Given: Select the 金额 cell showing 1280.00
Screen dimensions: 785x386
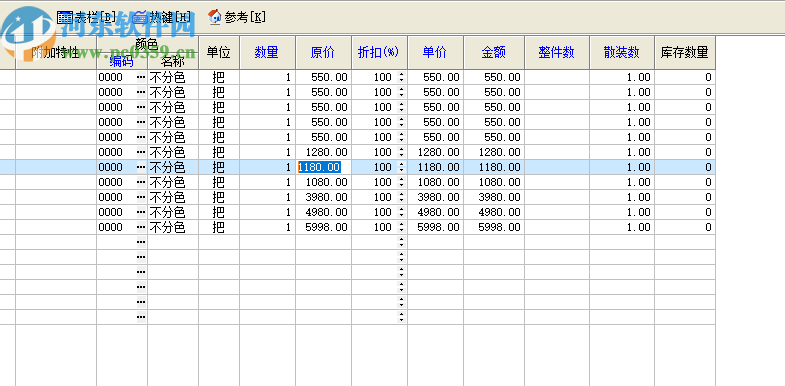Looking at the screenshot, I should [x=494, y=152].
